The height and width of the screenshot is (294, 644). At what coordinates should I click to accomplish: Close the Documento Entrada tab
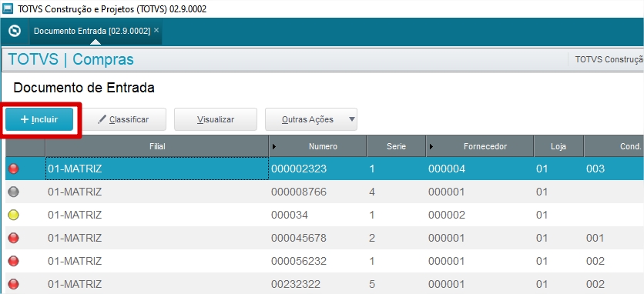pyautogui.click(x=156, y=30)
